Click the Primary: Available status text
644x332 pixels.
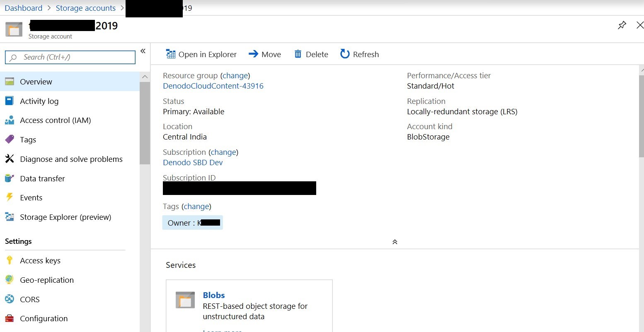point(194,111)
